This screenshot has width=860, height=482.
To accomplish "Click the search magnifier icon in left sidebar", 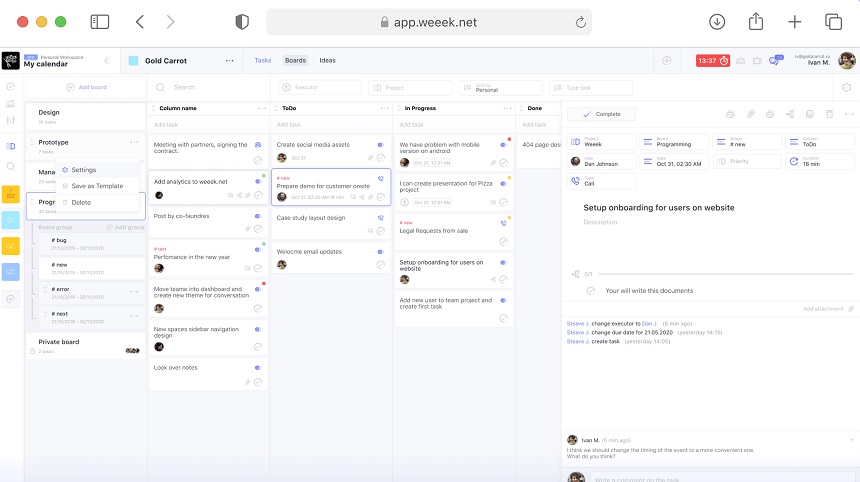I will tap(10, 166).
